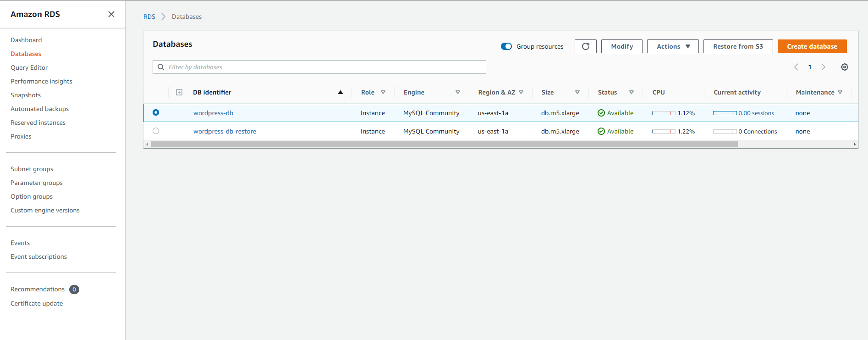The image size is (868, 340).
Task: Click the CPU column header
Action: (x=659, y=92)
